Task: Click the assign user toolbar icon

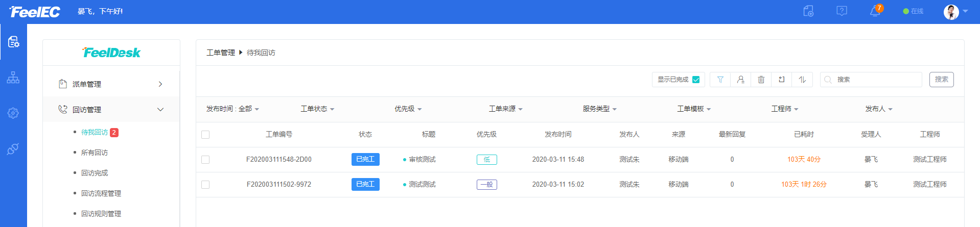Action: (740, 80)
